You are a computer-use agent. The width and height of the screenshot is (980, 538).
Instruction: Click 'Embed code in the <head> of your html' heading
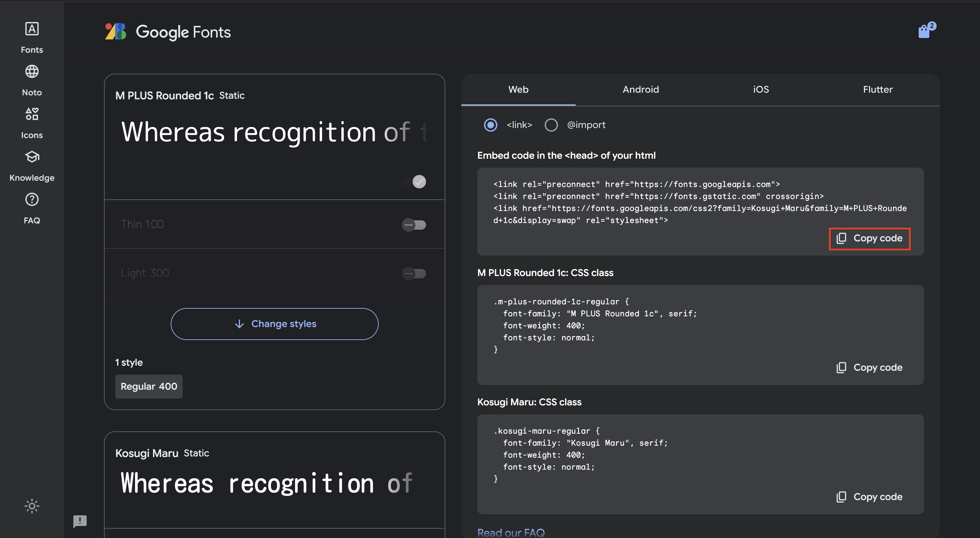pyautogui.click(x=566, y=155)
